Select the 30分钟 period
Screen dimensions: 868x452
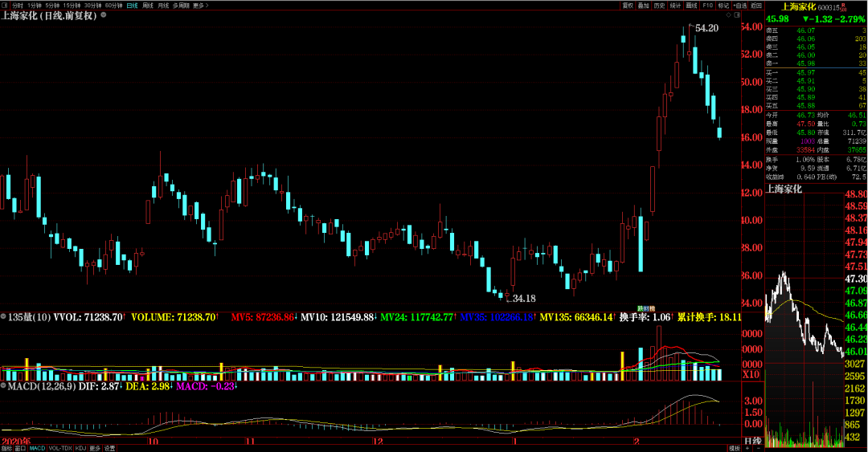pyautogui.click(x=92, y=5)
